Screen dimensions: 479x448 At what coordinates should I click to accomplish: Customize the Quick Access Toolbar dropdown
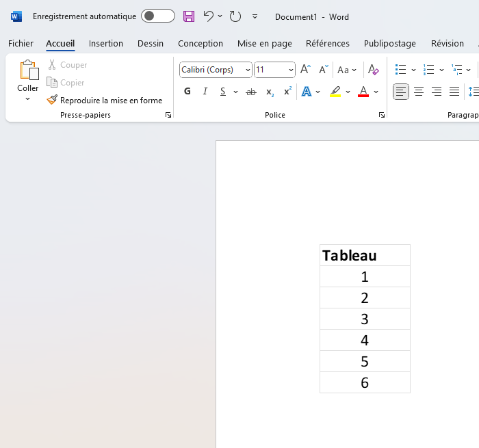click(255, 16)
